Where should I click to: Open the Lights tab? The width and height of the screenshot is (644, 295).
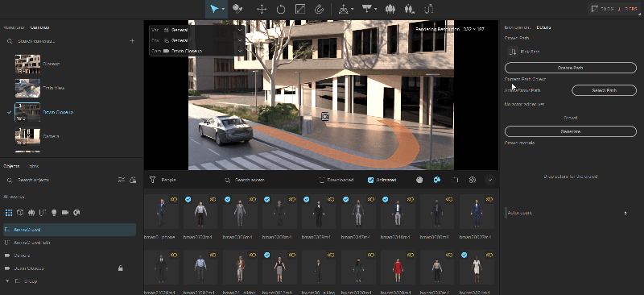pyautogui.click(x=32, y=166)
